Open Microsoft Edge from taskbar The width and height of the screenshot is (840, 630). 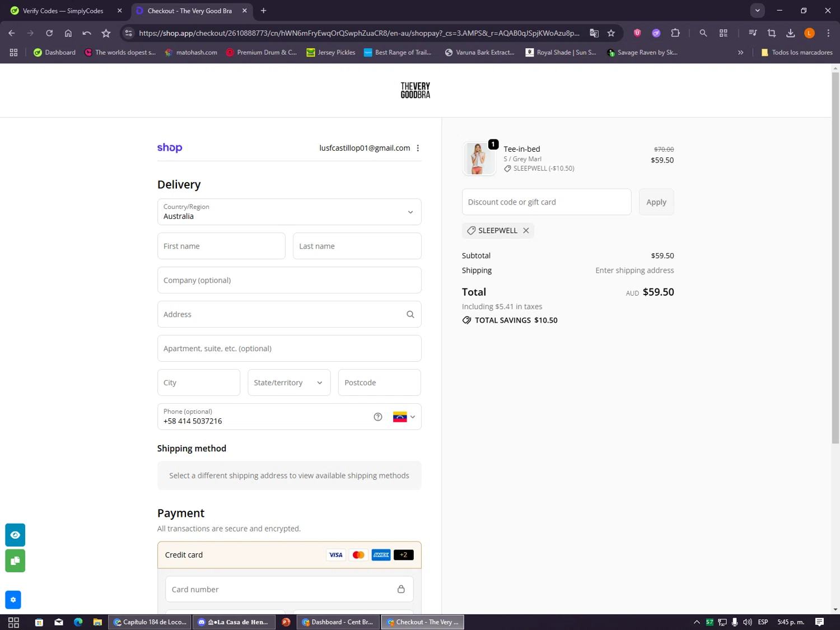pos(78,622)
